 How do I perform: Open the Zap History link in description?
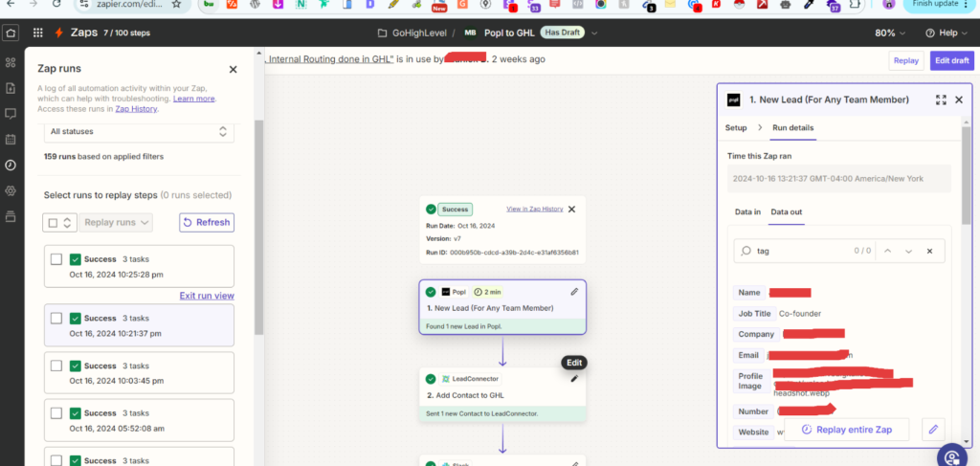pos(136,109)
